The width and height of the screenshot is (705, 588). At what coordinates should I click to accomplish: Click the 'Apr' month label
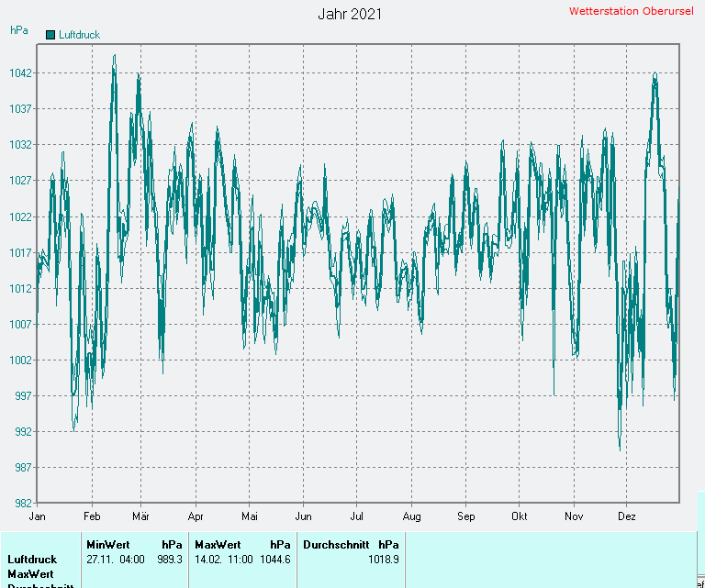click(x=196, y=516)
